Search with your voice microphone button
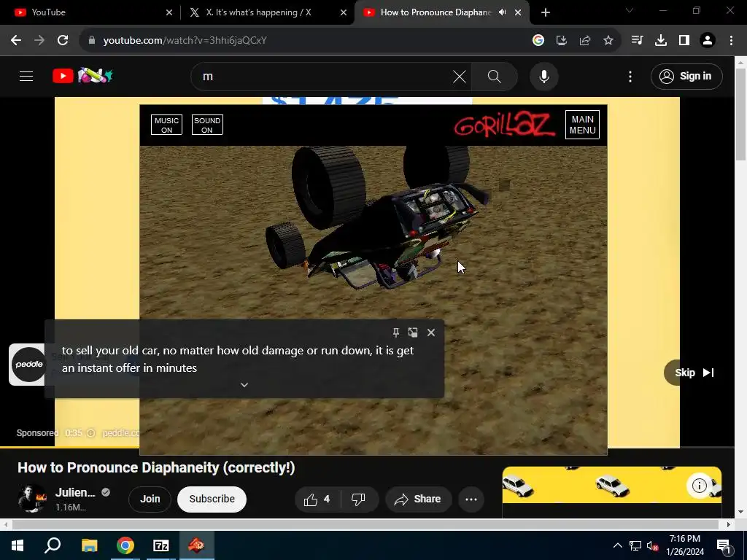Screen dimensions: 747x560 click(544, 76)
